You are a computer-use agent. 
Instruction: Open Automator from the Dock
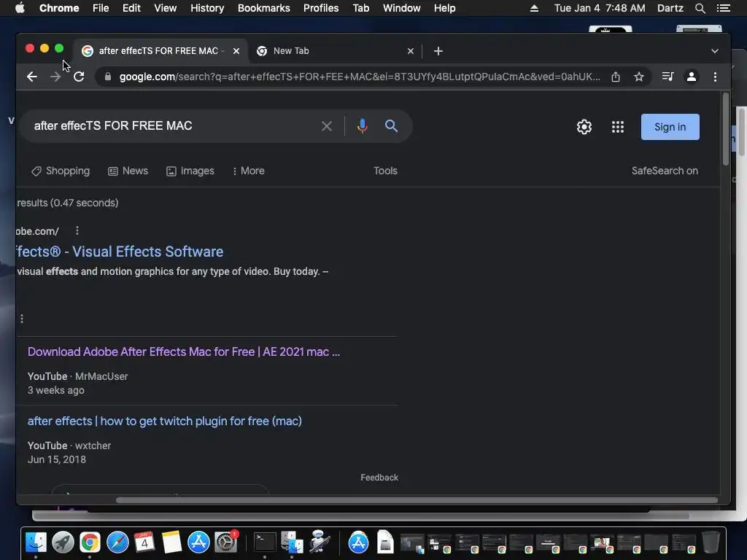pyautogui.click(x=320, y=542)
